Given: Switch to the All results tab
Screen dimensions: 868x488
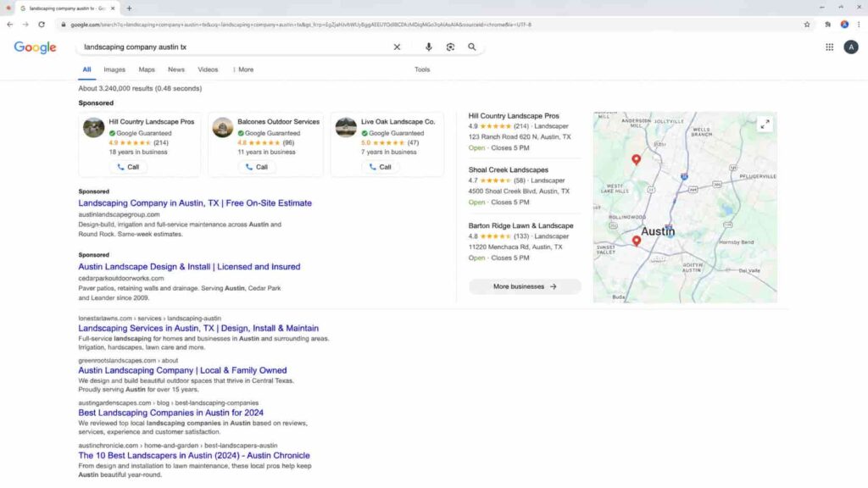Looking at the screenshot, I should (87, 69).
